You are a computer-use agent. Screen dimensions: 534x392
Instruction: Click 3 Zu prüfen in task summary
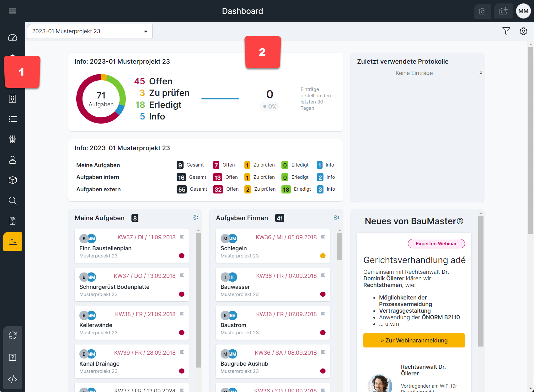click(164, 93)
